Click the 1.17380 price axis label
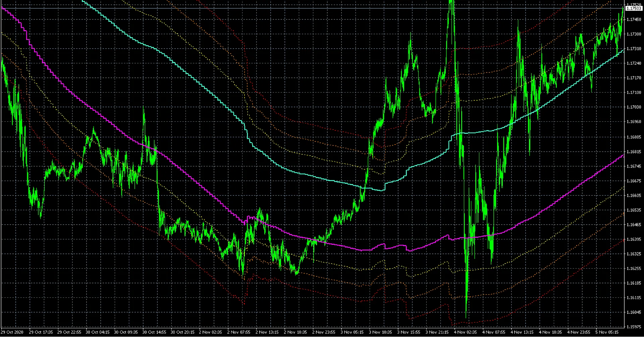This screenshot has width=644, height=337. 634,34
